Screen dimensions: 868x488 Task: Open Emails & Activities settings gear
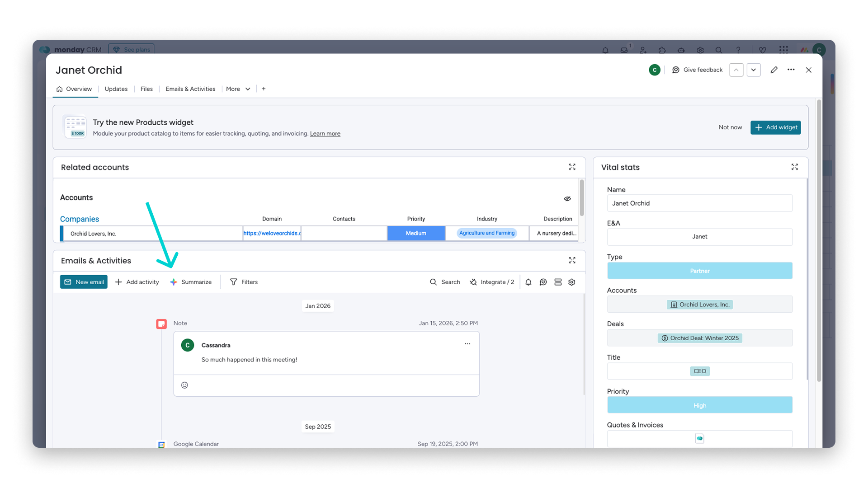click(x=572, y=282)
